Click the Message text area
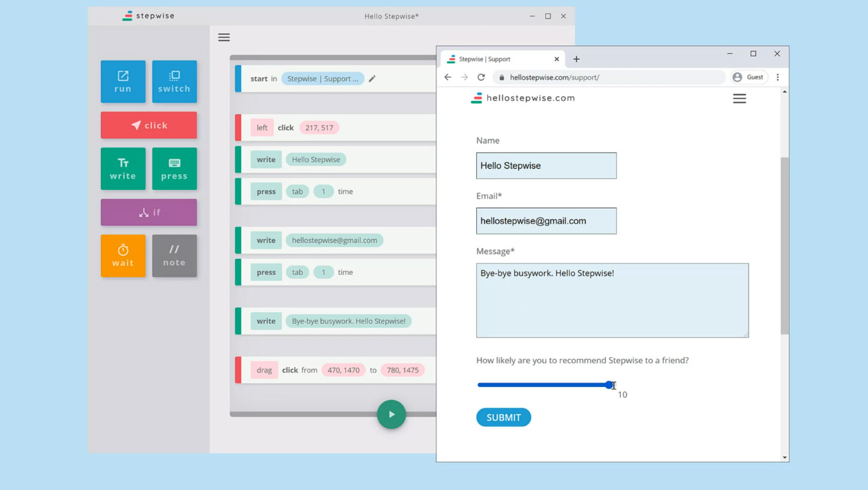The height and width of the screenshot is (490, 868). [612, 300]
